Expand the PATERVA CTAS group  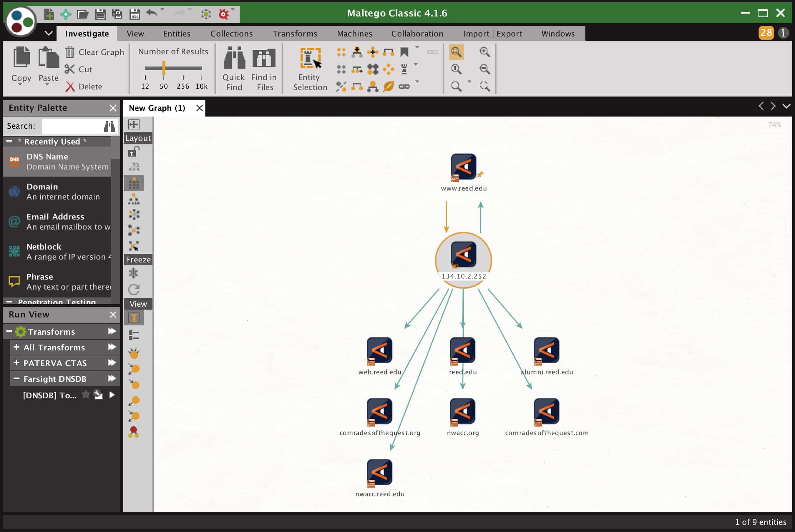click(16, 363)
